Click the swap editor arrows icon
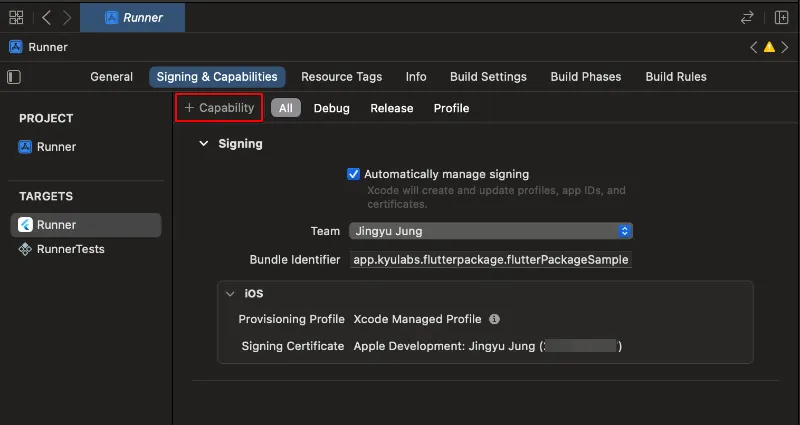800x425 pixels. pos(746,17)
